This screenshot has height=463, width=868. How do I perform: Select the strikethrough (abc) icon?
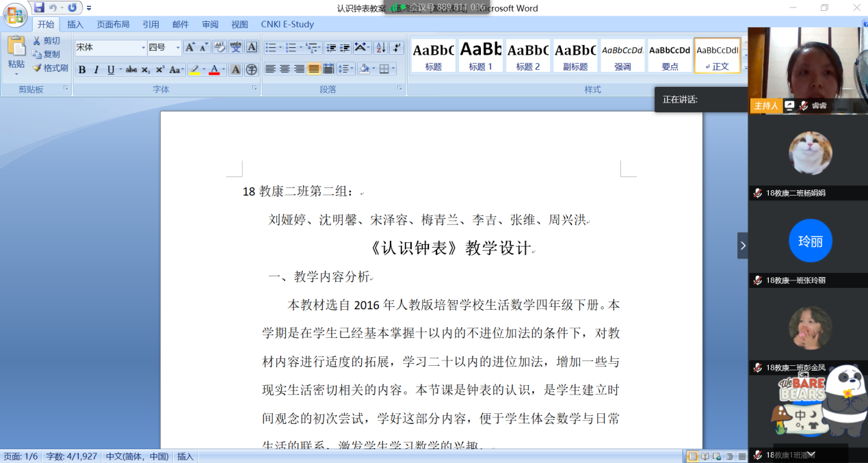click(132, 68)
